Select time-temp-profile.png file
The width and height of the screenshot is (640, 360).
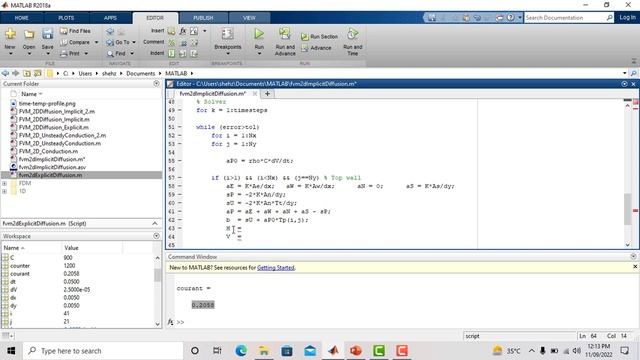pyautogui.click(x=47, y=104)
